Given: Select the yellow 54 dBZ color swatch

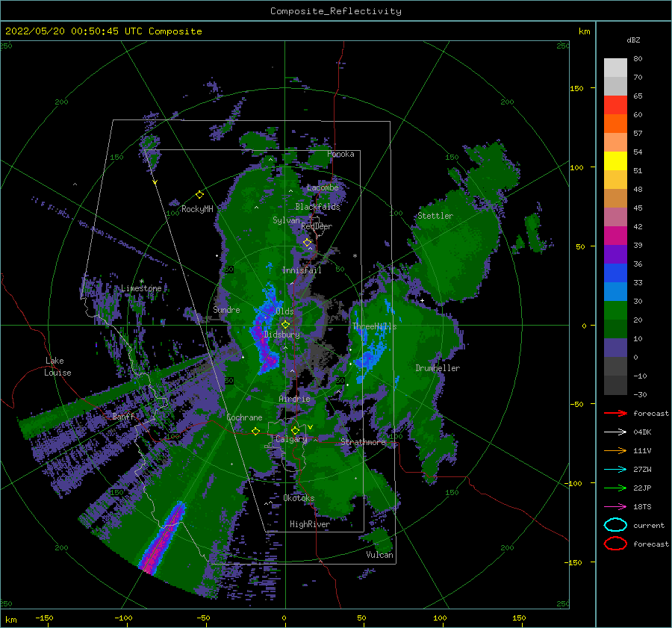Looking at the screenshot, I should [x=615, y=161].
